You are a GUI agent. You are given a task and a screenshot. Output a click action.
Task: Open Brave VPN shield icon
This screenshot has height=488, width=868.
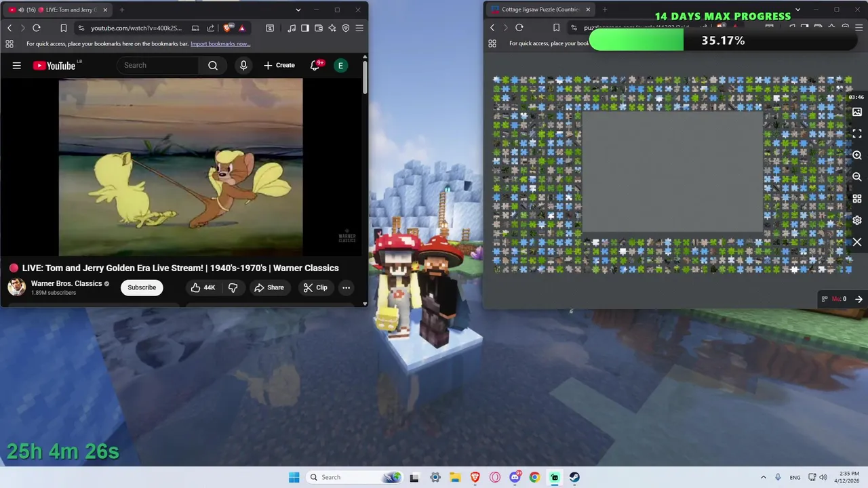[346, 28]
